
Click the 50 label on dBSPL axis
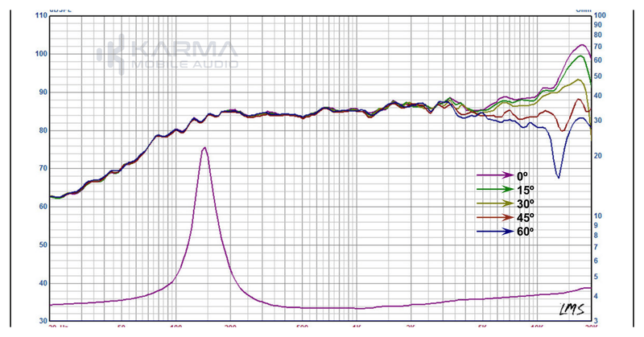(43, 245)
